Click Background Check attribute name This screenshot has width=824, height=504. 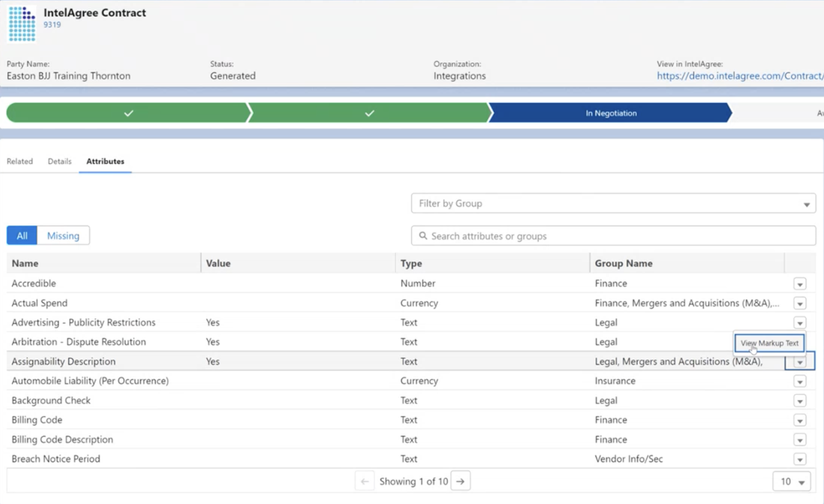[x=51, y=400]
